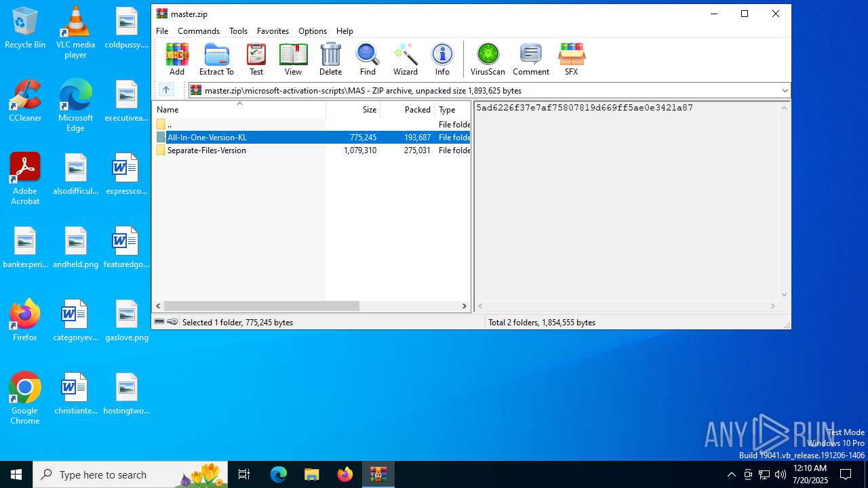Image resolution: width=868 pixels, height=488 pixels.
Task: Open Microsoft Edge desktop shortcut
Action: coord(75,106)
